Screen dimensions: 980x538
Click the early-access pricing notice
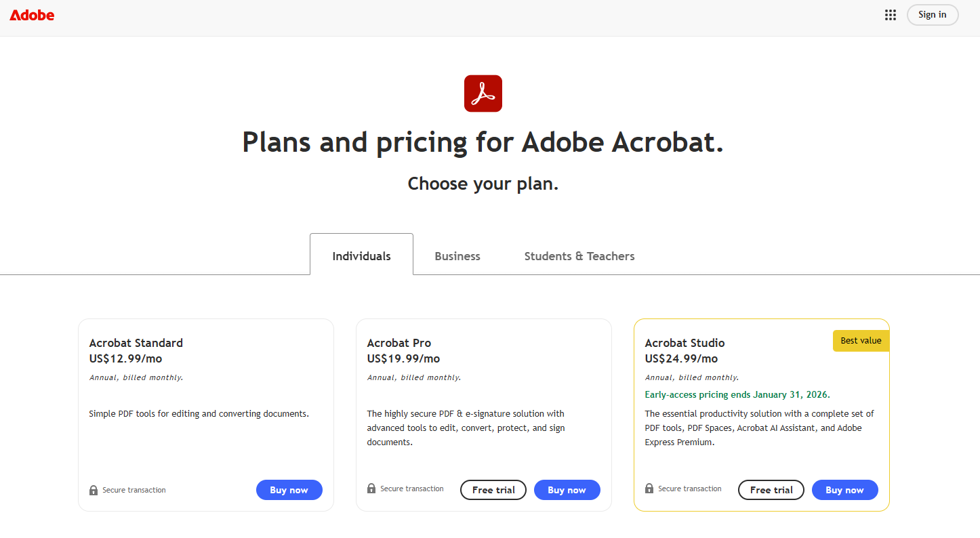pyautogui.click(x=736, y=394)
